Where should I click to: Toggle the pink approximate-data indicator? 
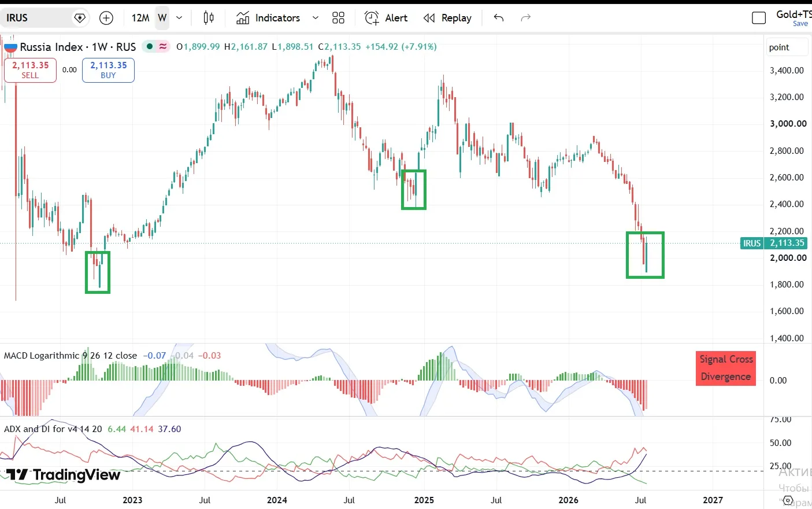pos(163,46)
